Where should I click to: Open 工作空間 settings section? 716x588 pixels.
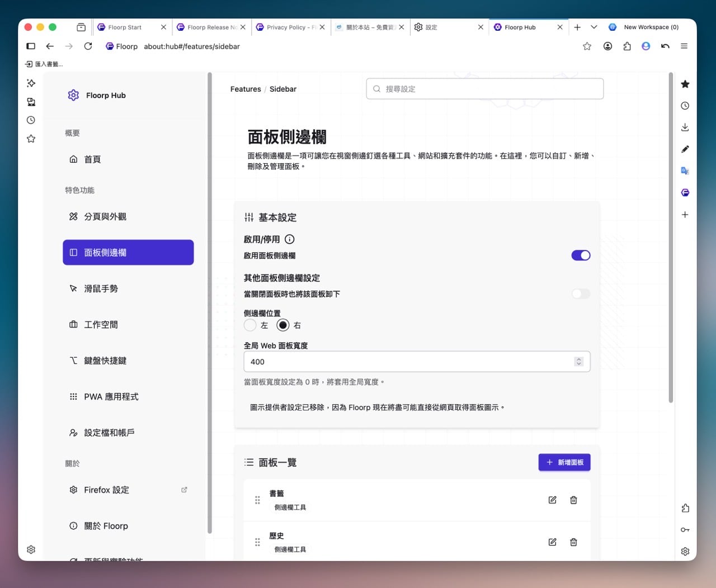click(x=128, y=324)
